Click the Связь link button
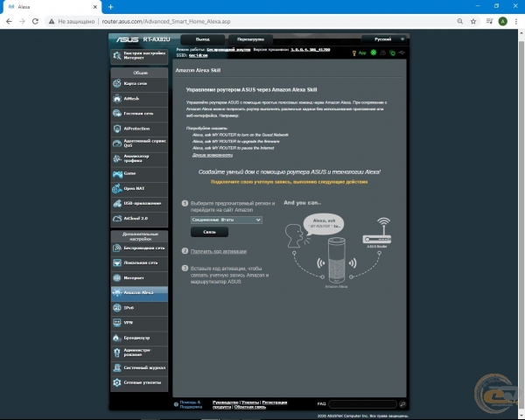The image size is (525, 420). pos(210,232)
